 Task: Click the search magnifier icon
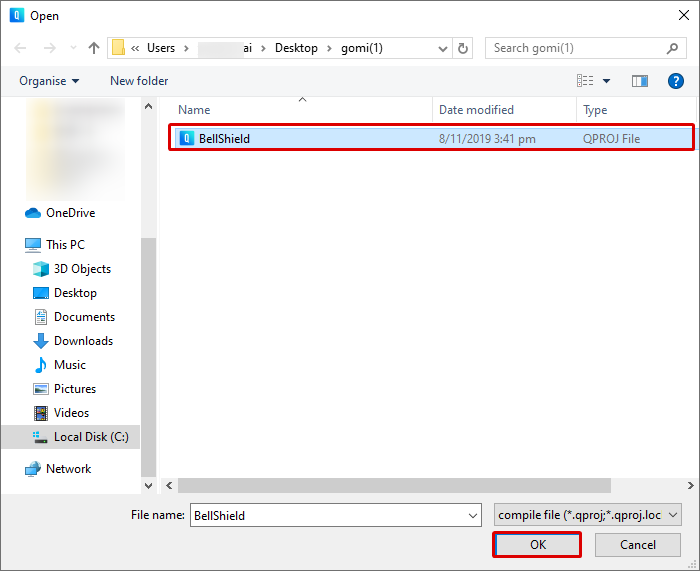point(672,48)
